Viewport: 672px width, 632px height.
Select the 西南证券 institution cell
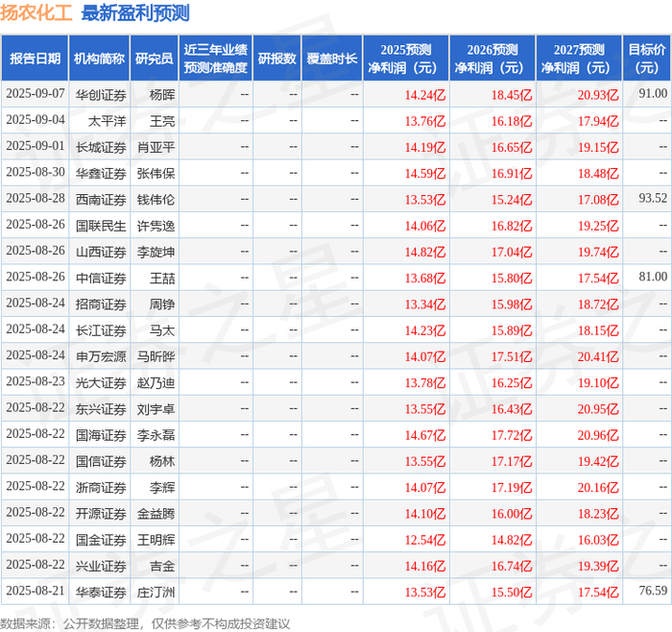tap(101, 200)
